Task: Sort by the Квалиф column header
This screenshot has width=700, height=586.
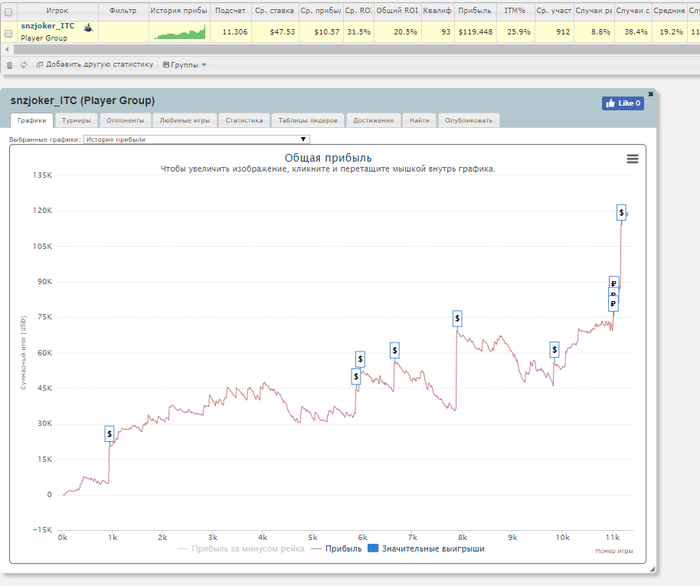Action: (437, 11)
